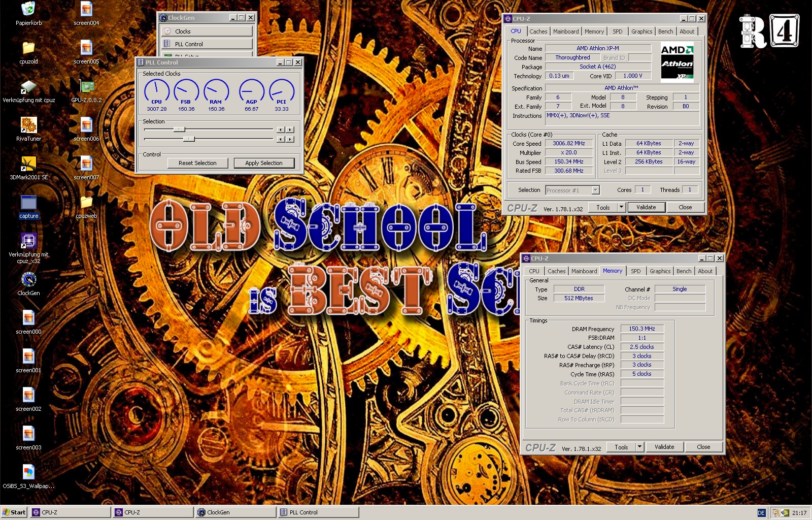This screenshot has height=520, width=812.
Task: Click the DRAM Frequency value 150.3 MHz
Action: pos(642,329)
